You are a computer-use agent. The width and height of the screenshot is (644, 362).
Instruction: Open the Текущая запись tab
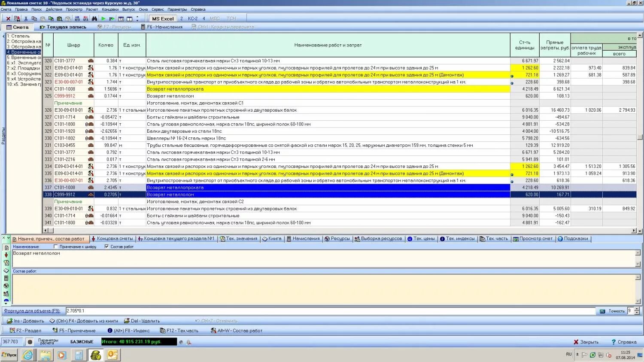(x=63, y=27)
